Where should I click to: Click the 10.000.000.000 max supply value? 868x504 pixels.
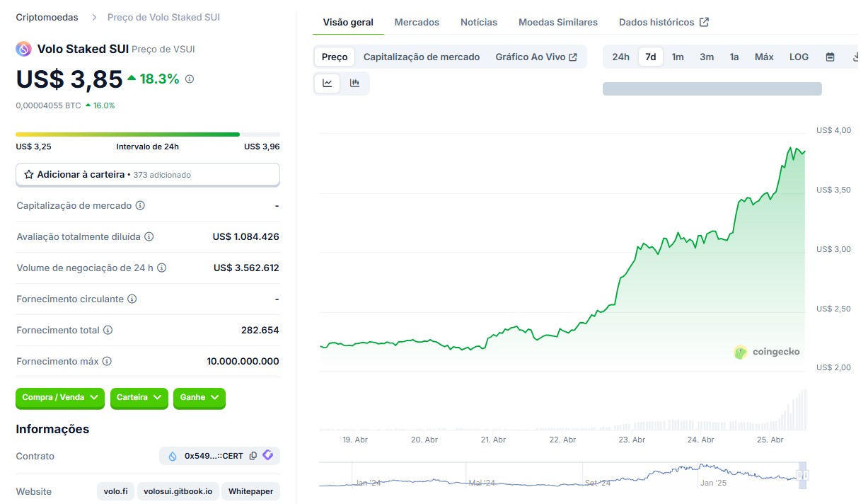(243, 361)
